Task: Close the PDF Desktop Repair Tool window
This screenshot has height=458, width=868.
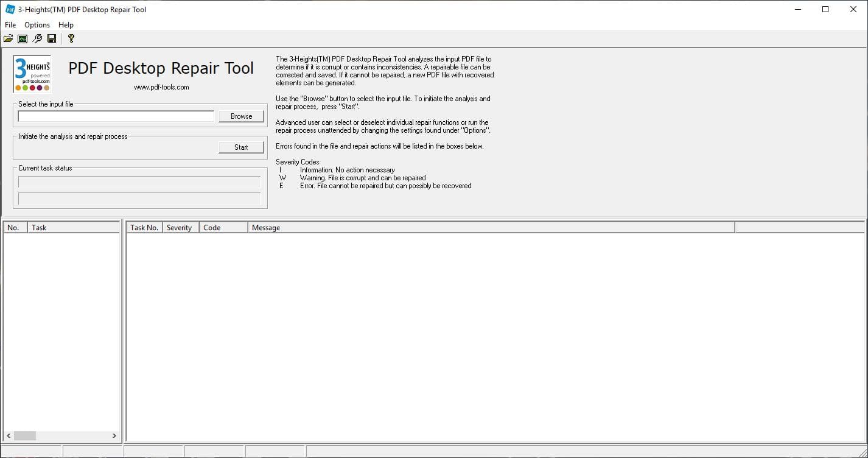Action: coord(853,9)
